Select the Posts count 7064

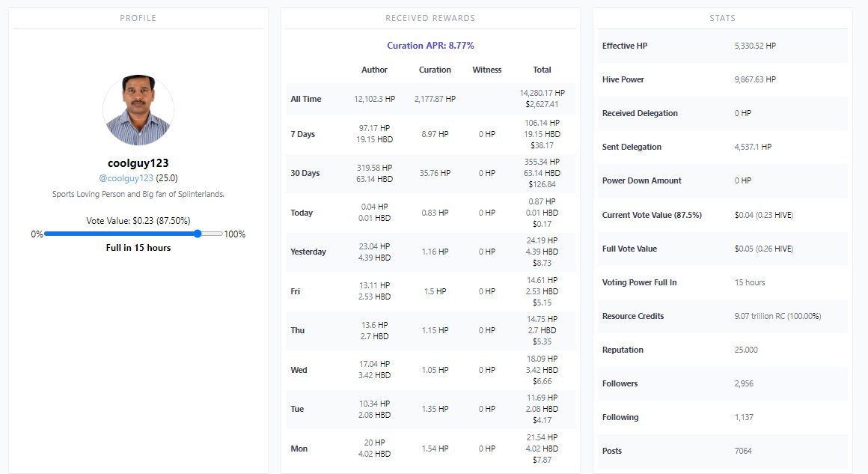pos(743,451)
